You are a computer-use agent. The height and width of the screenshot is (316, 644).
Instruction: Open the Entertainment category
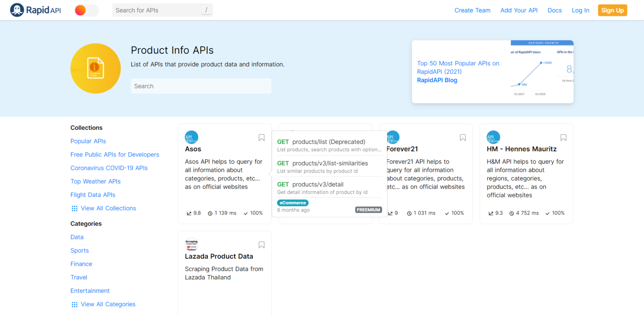(90, 290)
